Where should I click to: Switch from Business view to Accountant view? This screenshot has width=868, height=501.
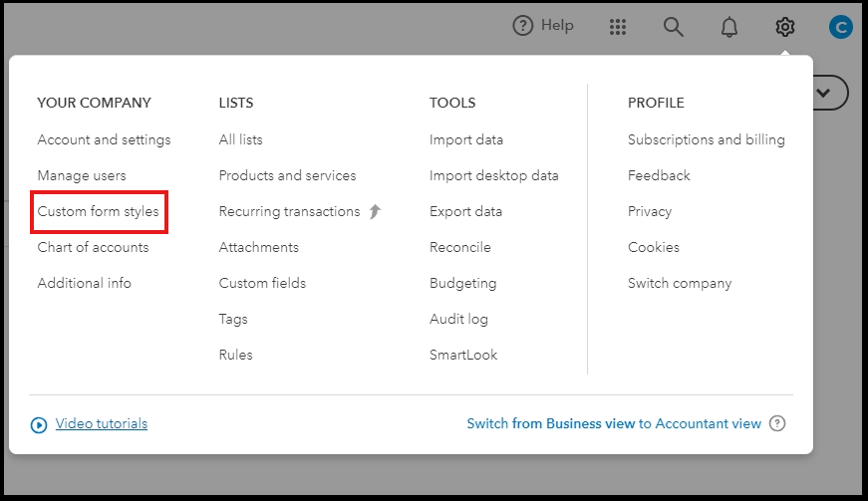(613, 423)
